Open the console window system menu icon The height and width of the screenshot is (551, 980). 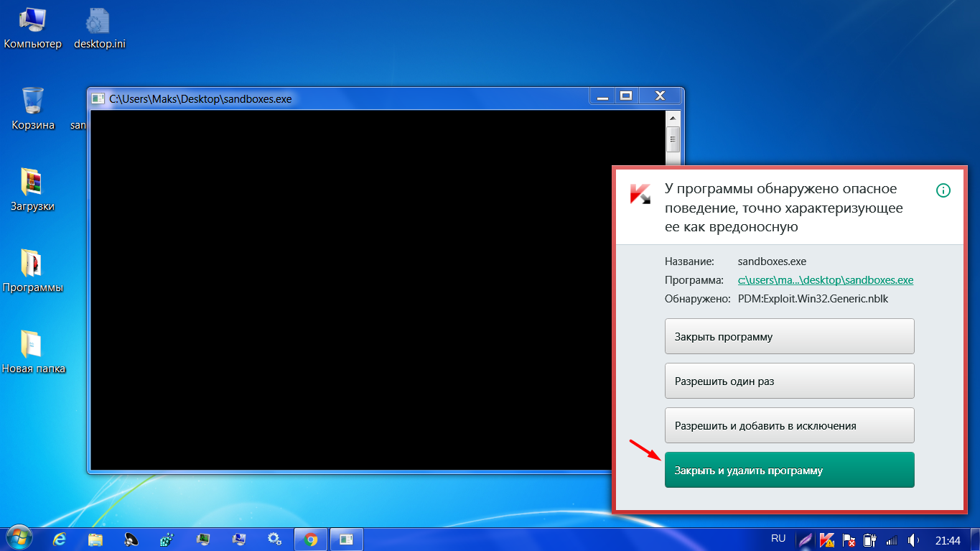pyautogui.click(x=98, y=98)
